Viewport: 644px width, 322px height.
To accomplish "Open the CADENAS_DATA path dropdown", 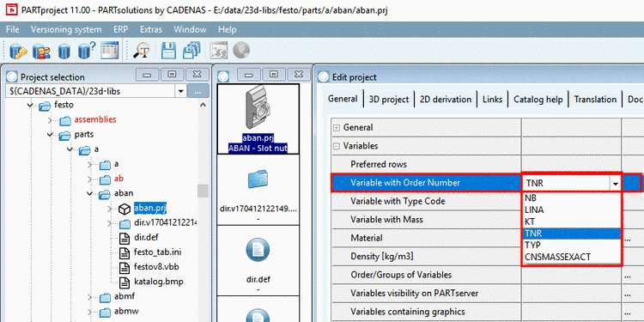I will [180, 91].
